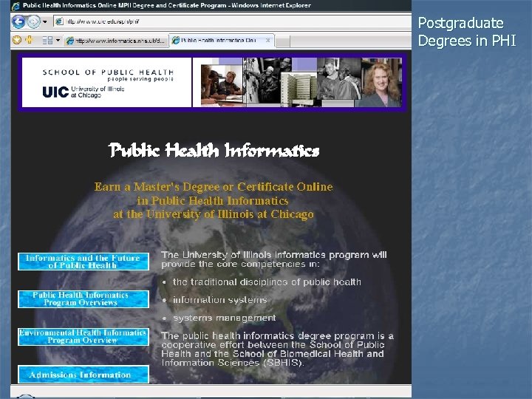
Task: Click the 'systems management' bullet
Action: (225, 318)
